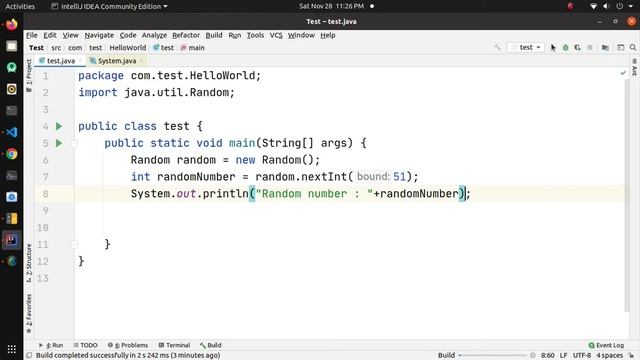
Task: Click the com breadcrumb
Action: [x=75, y=48]
